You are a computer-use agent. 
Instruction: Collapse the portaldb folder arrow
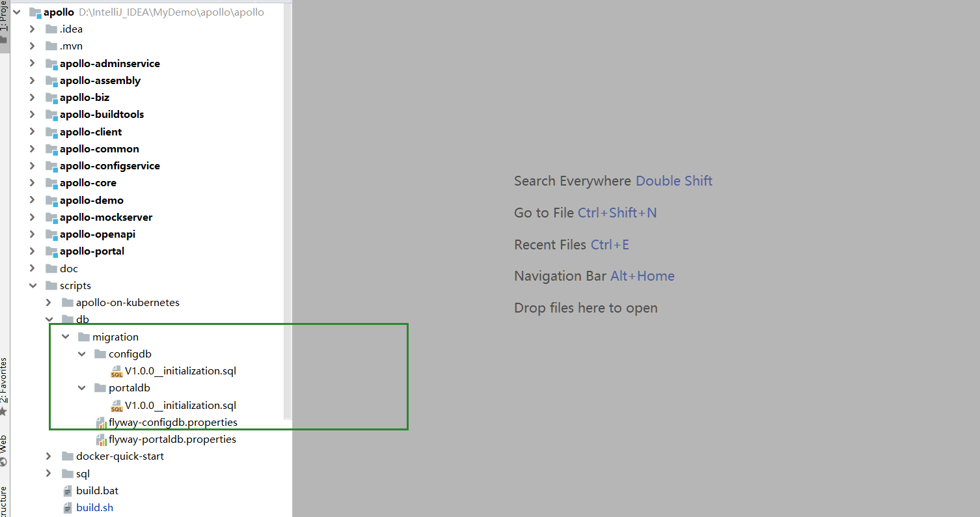[81, 388]
